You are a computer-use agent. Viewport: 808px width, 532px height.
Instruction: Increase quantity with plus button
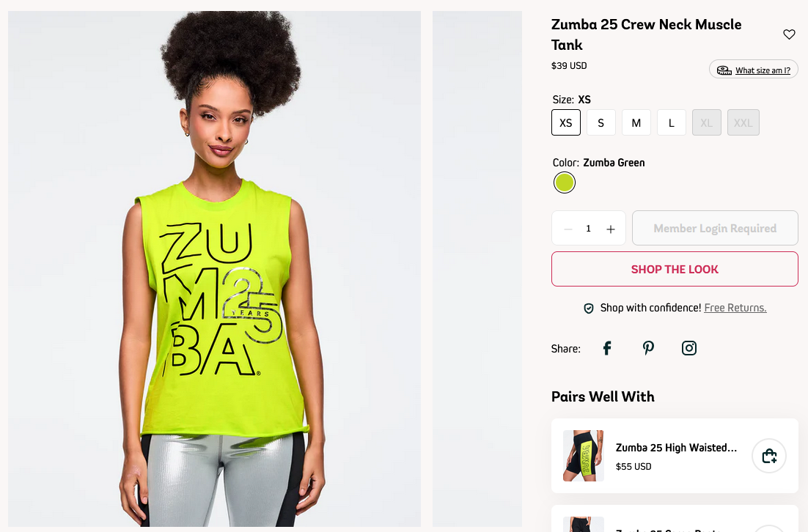611,229
